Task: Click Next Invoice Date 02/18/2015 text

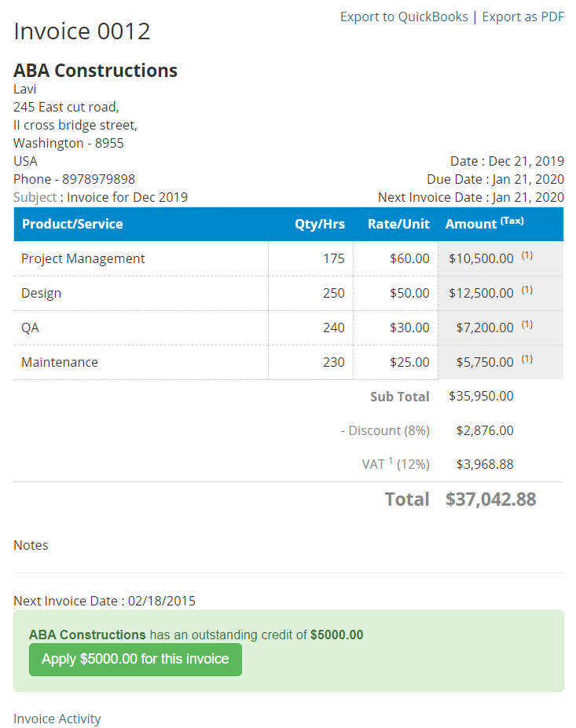Action: 105,602
